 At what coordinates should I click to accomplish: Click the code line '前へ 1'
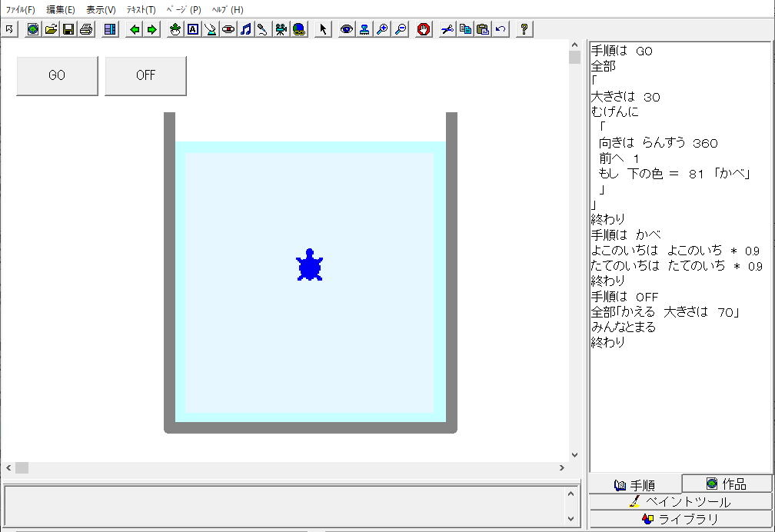tap(619, 158)
